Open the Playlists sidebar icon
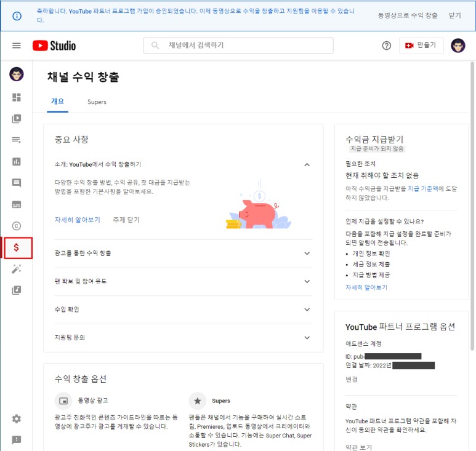The image size is (476, 451). (x=17, y=140)
